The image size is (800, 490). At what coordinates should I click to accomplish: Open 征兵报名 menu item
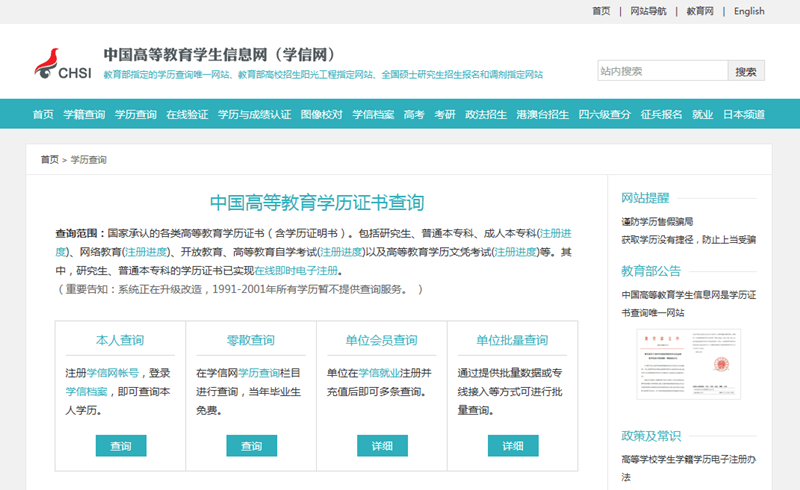pos(661,114)
